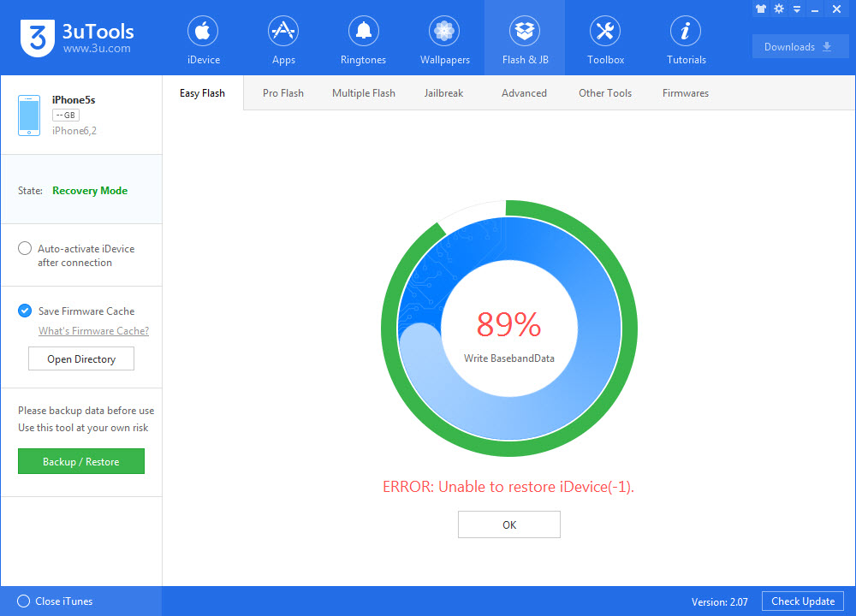This screenshot has height=616, width=856.
Task: Switch to the Pro Flash tab
Action: click(282, 93)
